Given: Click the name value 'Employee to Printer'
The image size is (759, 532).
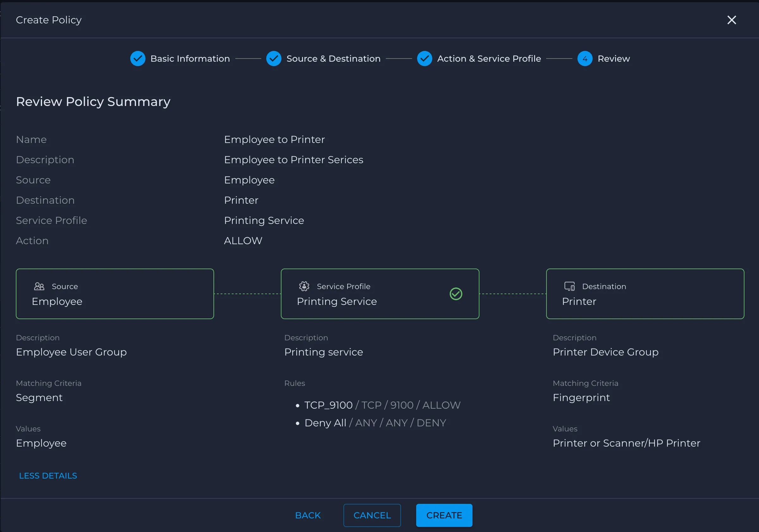Looking at the screenshot, I should pyautogui.click(x=275, y=139).
